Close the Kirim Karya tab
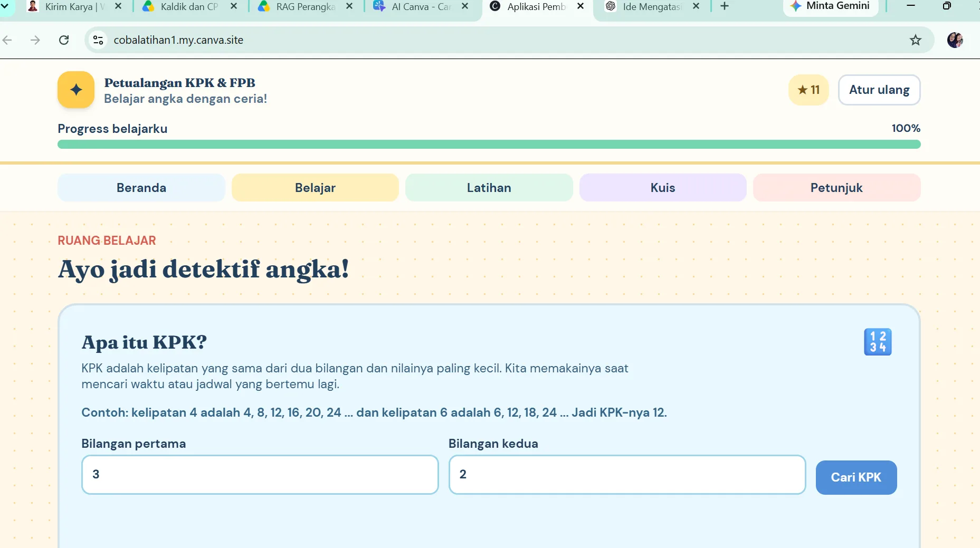This screenshot has width=980, height=548. [x=118, y=6]
